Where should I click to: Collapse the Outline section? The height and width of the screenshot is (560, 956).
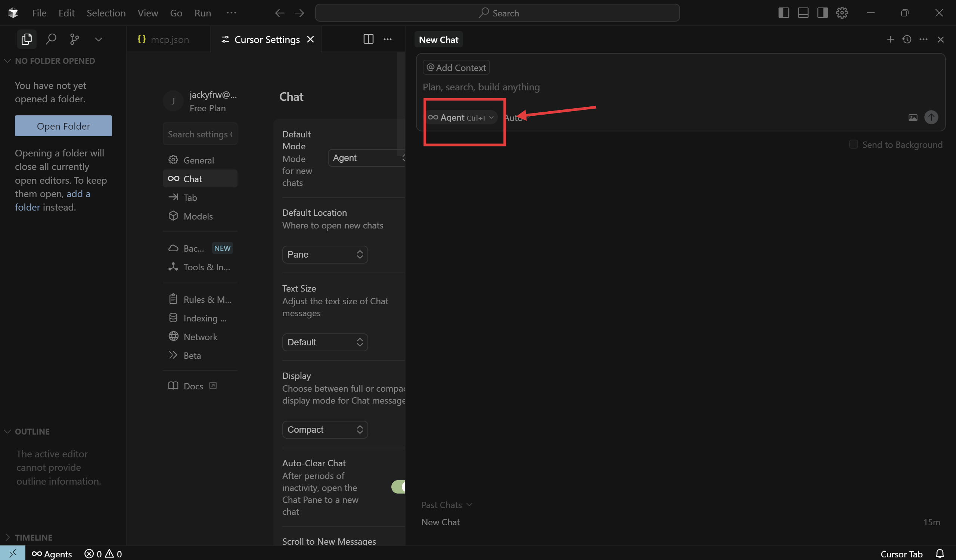(27, 431)
